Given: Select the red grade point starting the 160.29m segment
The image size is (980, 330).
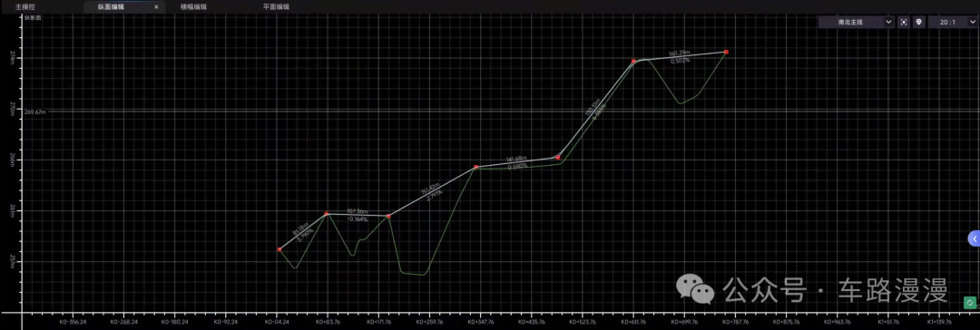Looking at the screenshot, I should tap(633, 61).
